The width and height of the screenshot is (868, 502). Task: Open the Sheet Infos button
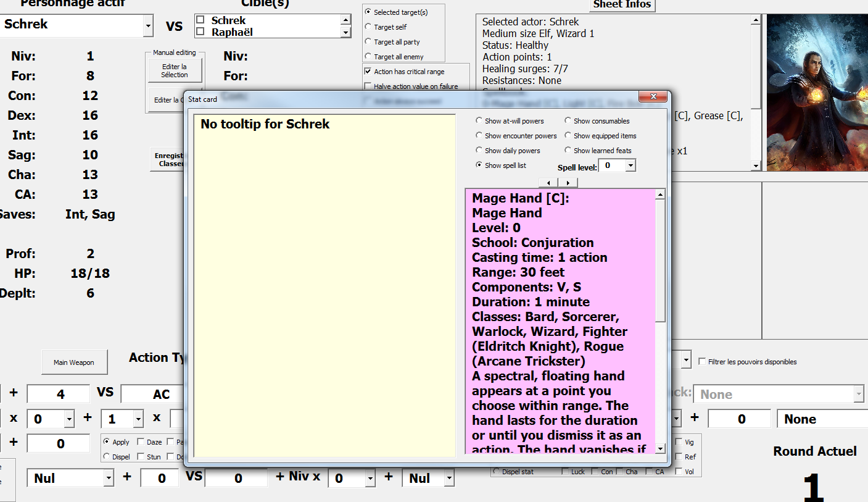[x=622, y=5]
